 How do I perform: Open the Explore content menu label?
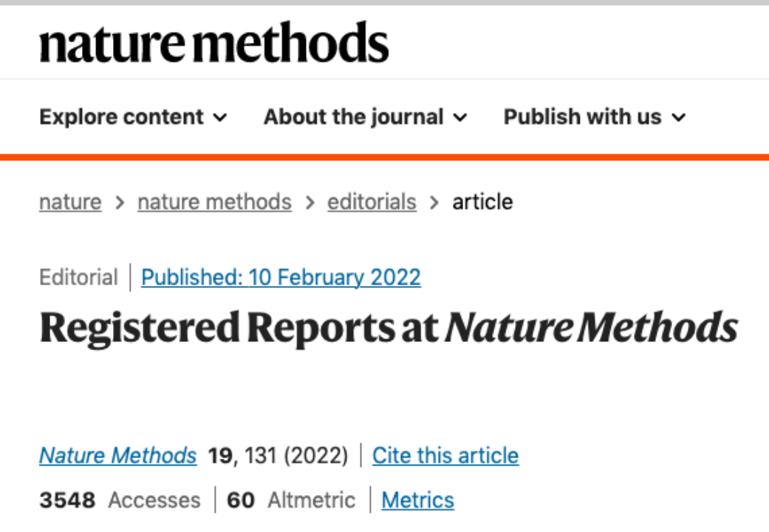pyautogui.click(x=121, y=117)
